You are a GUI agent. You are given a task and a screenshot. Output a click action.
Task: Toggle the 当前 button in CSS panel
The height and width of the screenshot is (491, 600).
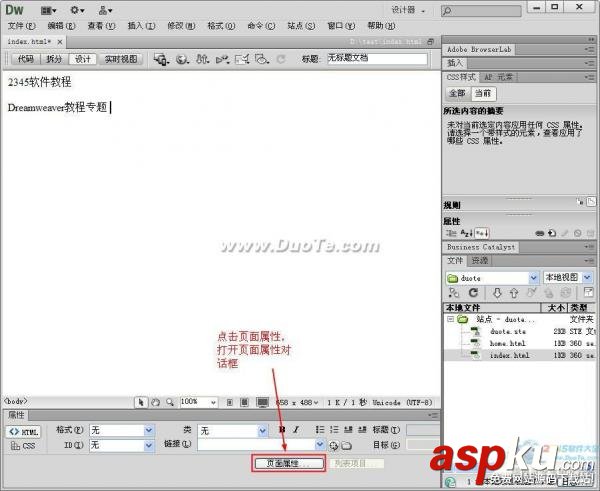(x=483, y=93)
